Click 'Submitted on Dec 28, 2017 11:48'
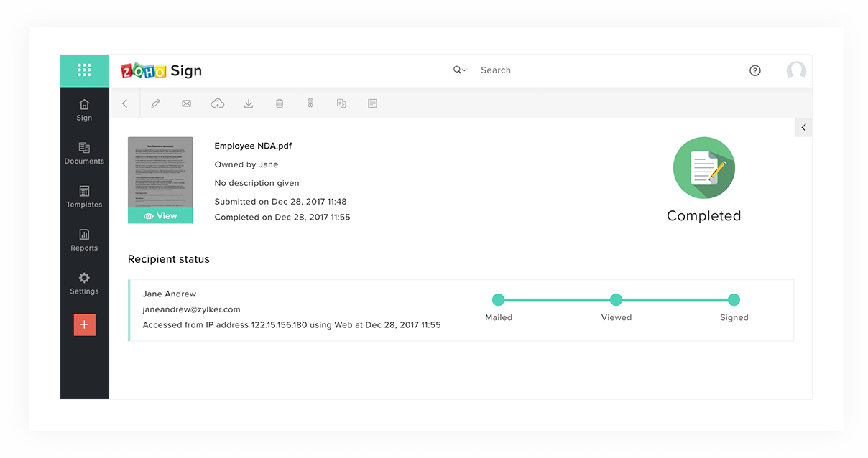Screen dimensions: 868x458 tap(280, 202)
